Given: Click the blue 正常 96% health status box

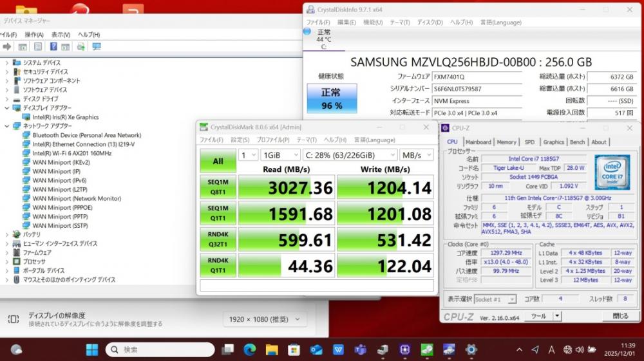Looking at the screenshot, I should 332,99.
